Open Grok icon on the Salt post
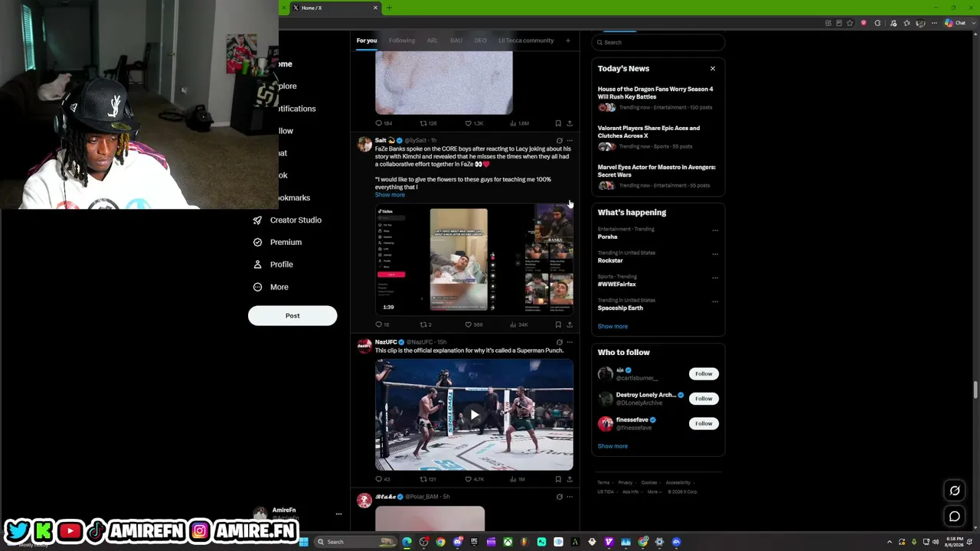 tap(559, 141)
